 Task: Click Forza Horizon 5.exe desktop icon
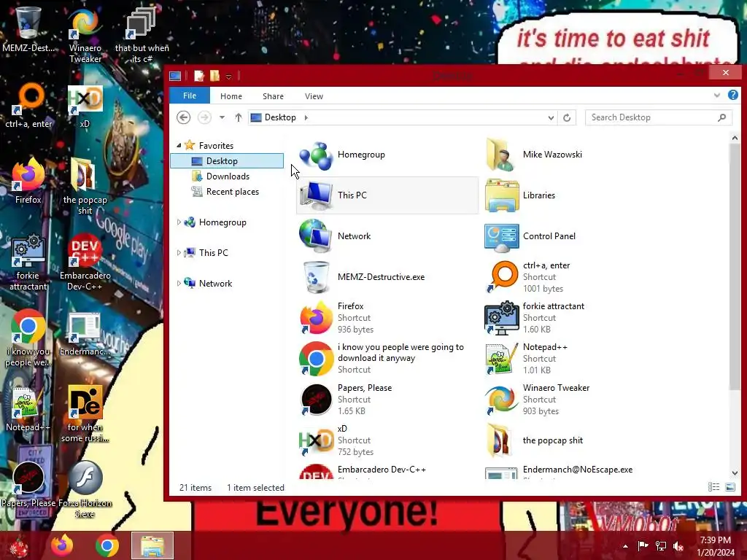tap(85, 489)
